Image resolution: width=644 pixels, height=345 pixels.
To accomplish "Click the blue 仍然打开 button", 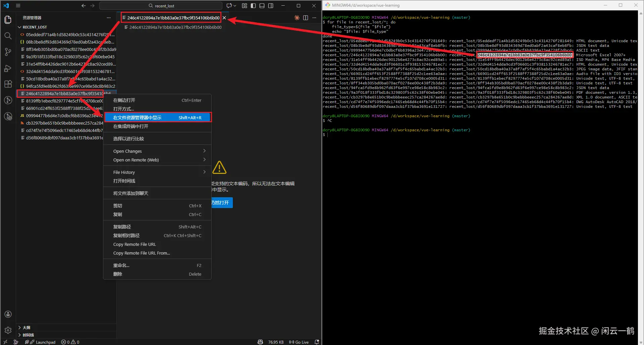I will pos(222,203).
